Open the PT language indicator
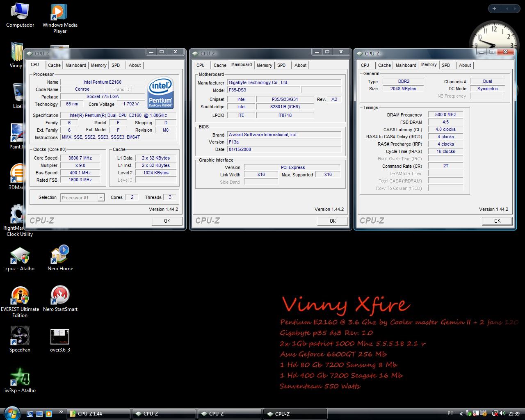Image resolution: width=525 pixels, height=420 pixels. pos(450,413)
